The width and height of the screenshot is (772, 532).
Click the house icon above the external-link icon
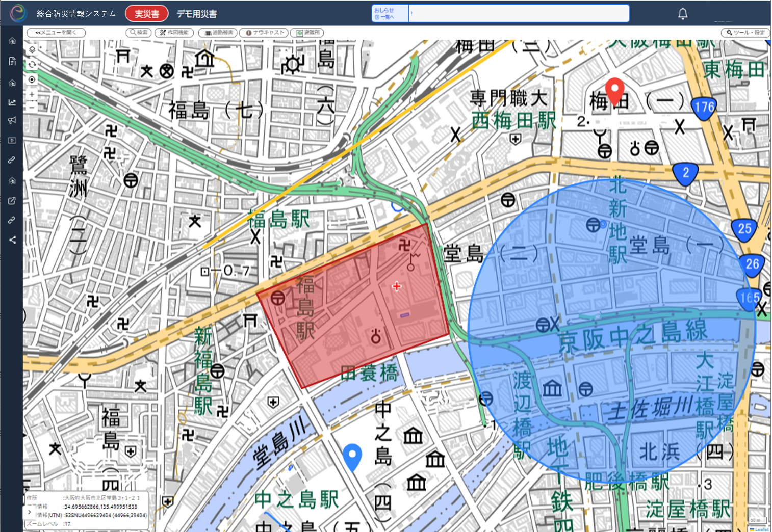(x=12, y=180)
